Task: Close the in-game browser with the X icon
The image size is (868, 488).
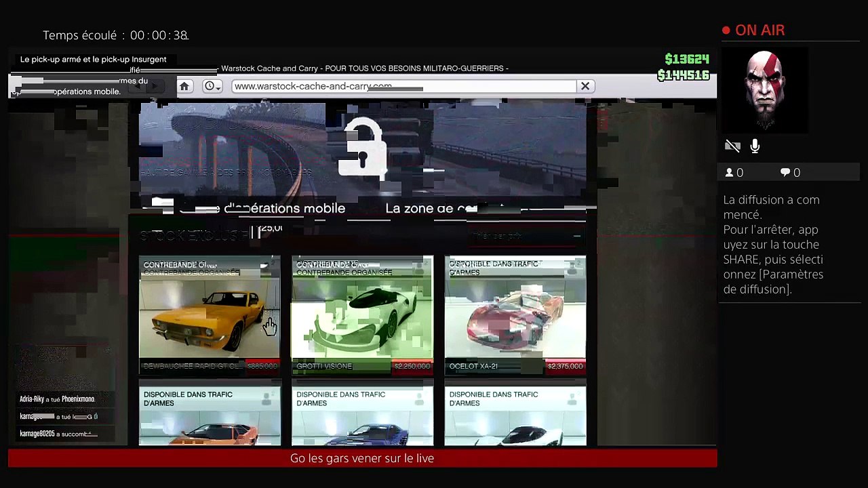Action: [585, 86]
